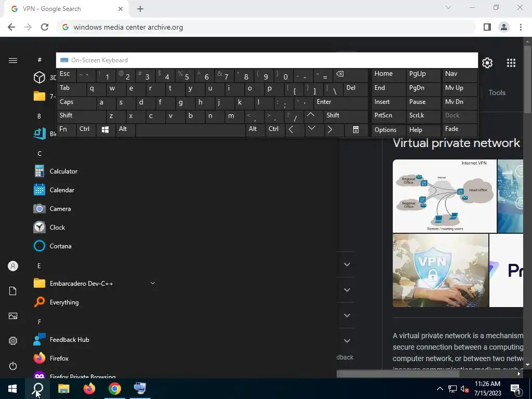Viewport: 532px width, 399px height.
Task: Toggle Caps key on the on-screen keyboard
Action: [x=76, y=102]
